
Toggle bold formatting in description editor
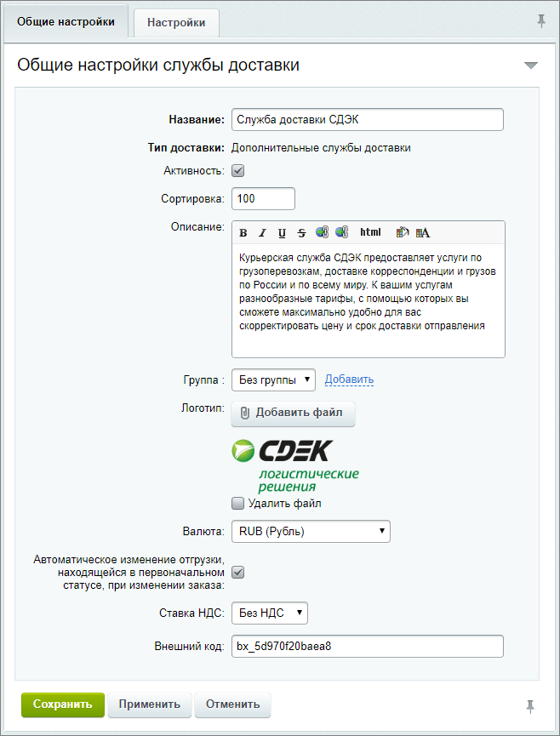tap(243, 233)
